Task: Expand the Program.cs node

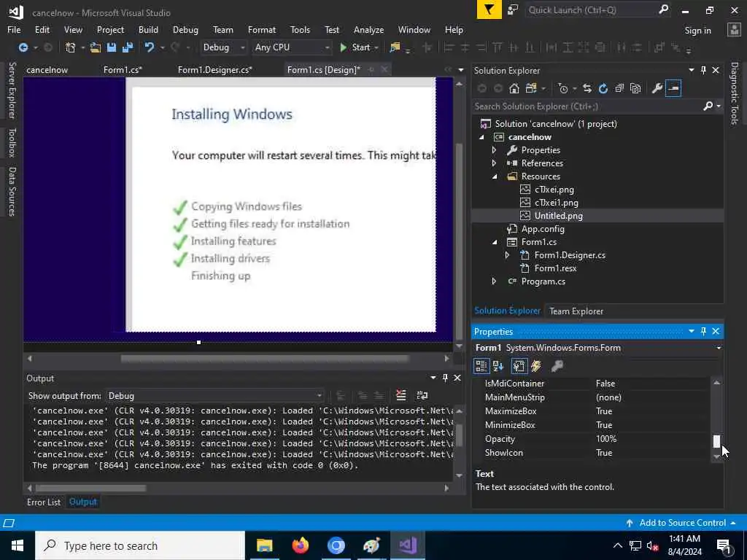Action: coord(495,281)
